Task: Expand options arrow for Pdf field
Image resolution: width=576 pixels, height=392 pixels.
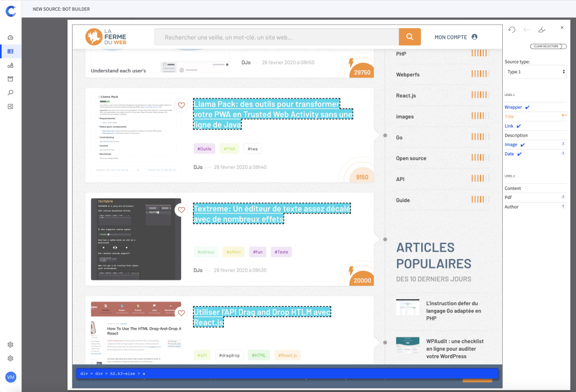Action: [x=563, y=197]
